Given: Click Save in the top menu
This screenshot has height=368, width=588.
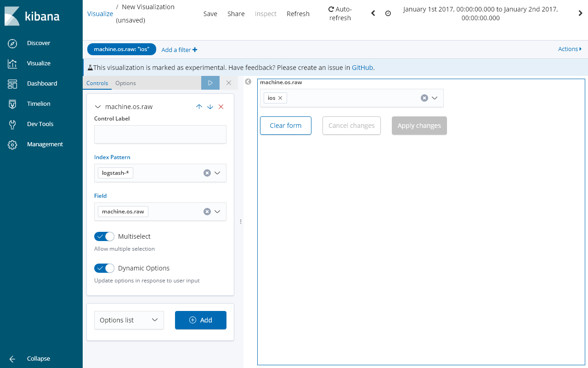Looking at the screenshot, I should click(210, 14).
